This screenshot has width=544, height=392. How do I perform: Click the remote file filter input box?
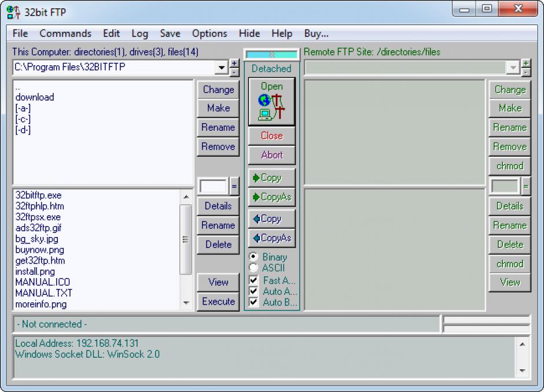(505, 187)
